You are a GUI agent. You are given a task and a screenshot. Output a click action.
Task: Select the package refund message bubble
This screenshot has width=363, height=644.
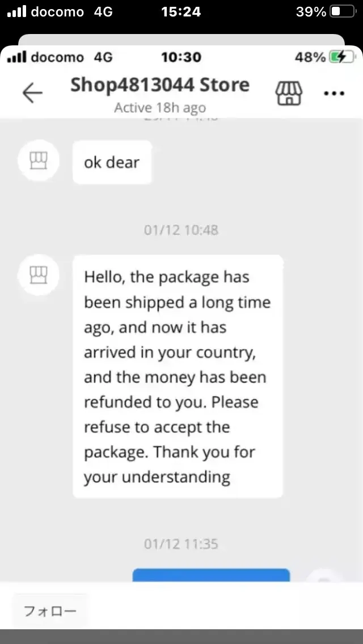pos(178,376)
